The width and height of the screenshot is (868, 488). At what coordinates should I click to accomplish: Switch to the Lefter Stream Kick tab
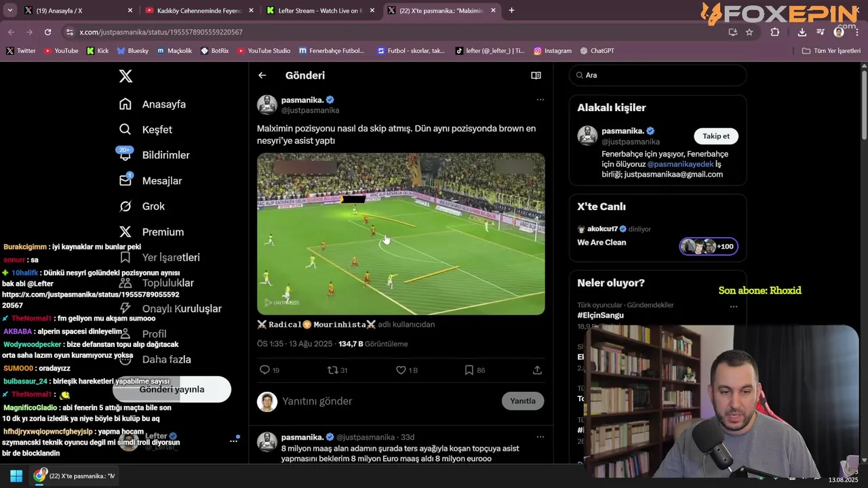coord(319,11)
